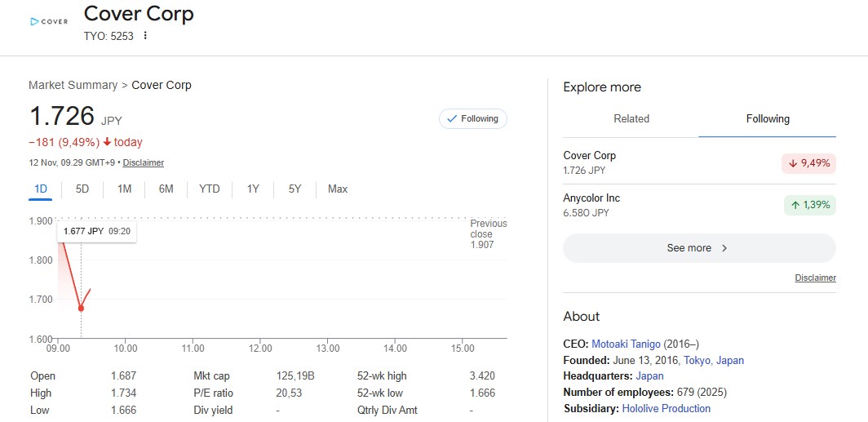Show the 1M chart range
The width and height of the screenshot is (868, 422).
[x=124, y=189]
